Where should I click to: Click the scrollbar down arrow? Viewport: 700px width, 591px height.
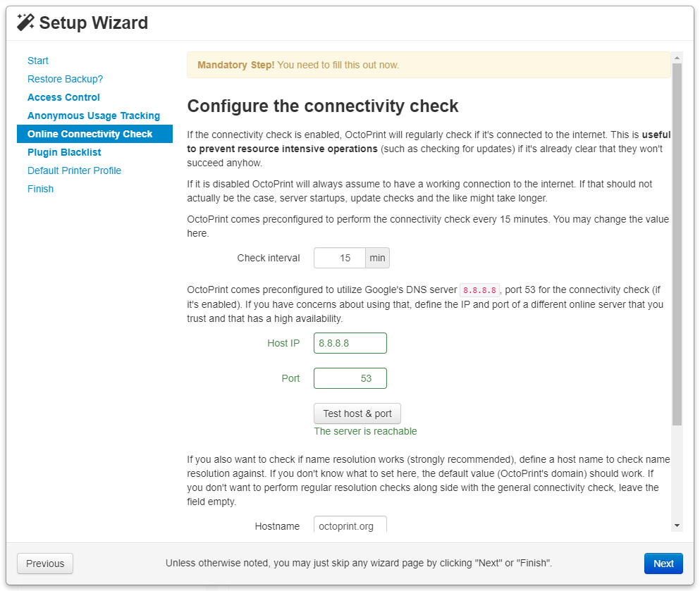tap(677, 526)
